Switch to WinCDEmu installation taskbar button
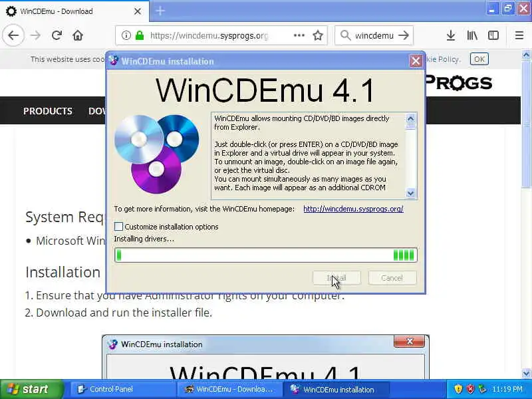 tap(336, 389)
